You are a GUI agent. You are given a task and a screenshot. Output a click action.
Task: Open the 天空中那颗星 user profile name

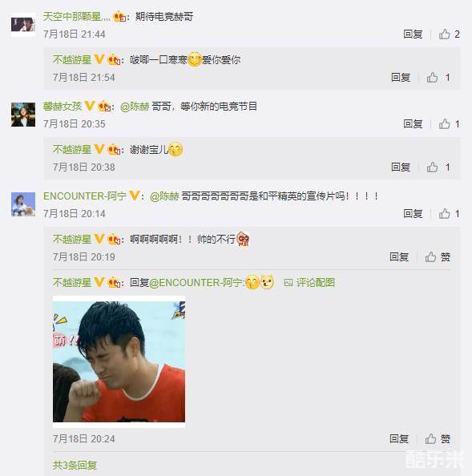pos(76,16)
